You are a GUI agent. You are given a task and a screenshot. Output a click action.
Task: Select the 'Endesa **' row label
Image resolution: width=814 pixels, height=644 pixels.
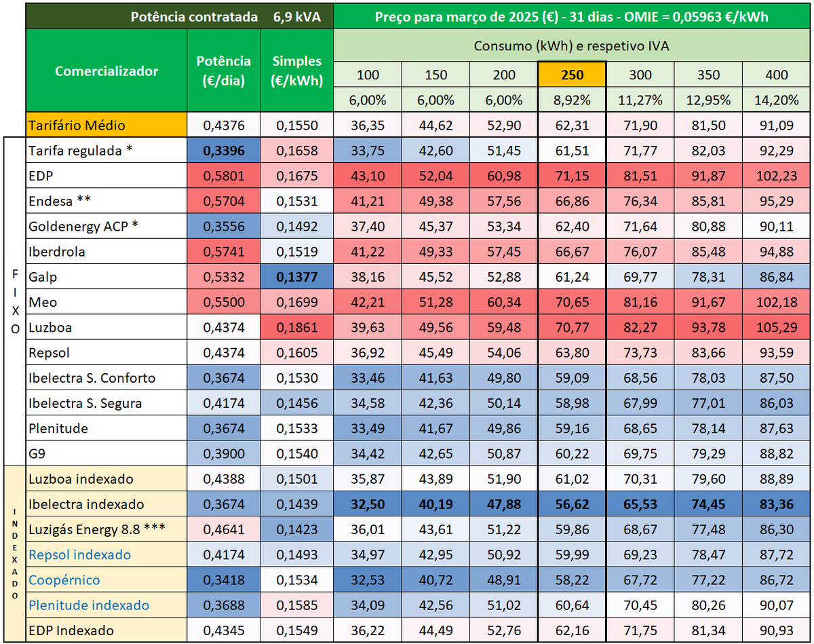(x=106, y=201)
